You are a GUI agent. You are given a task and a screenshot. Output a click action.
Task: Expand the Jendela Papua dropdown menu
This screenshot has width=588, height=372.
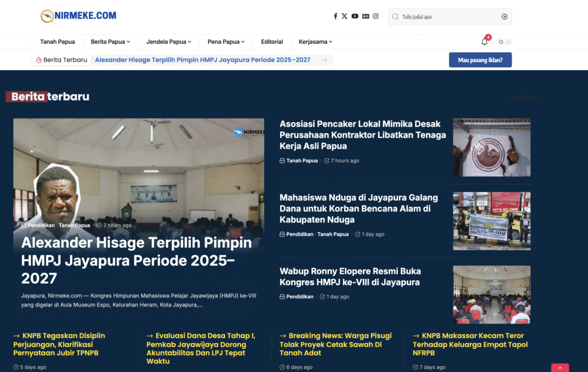point(169,41)
